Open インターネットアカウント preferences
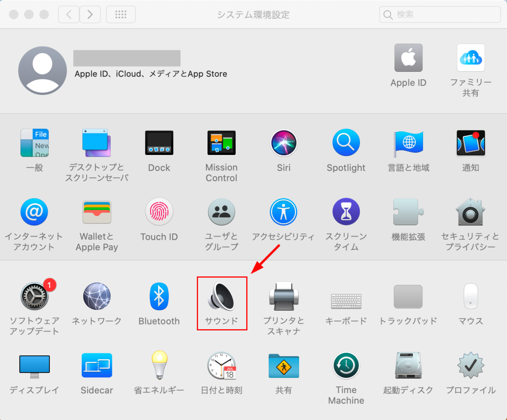The height and width of the screenshot is (420, 507). pyautogui.click(x=34, y=212)
